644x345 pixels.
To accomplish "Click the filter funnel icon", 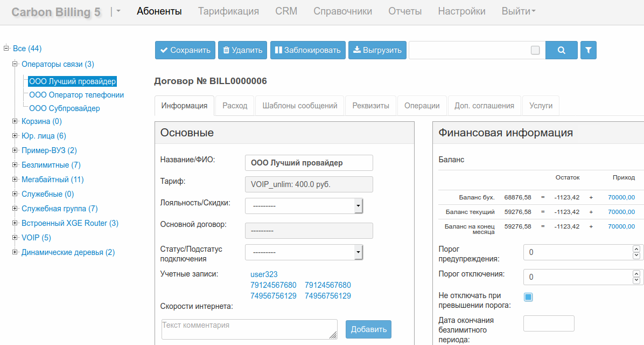I will pos(588,50).
